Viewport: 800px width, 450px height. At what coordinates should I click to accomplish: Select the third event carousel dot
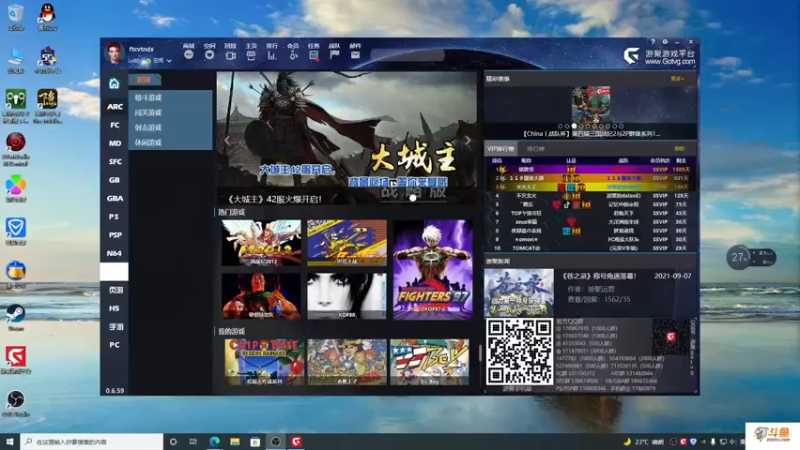[x=574, y=126]
